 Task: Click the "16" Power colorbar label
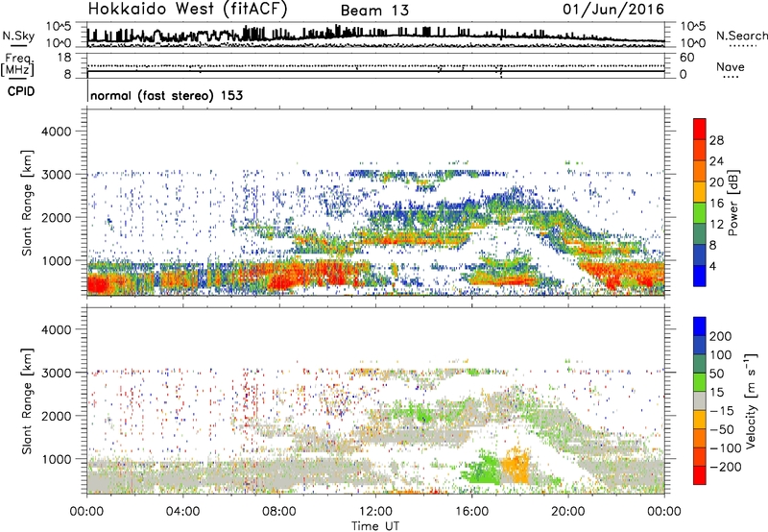pyautogui.click(x=716, y=204)
